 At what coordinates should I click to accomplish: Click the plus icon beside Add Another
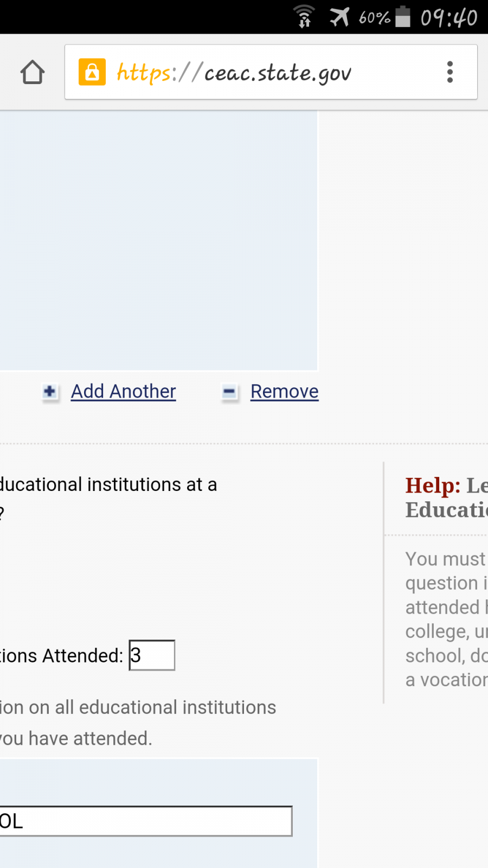[x=50, y=391]
